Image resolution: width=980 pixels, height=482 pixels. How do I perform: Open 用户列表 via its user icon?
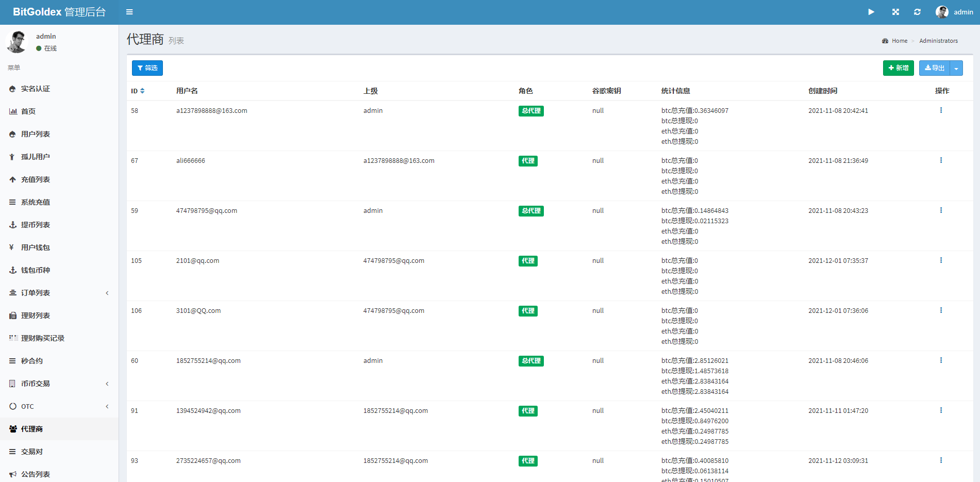12,134
